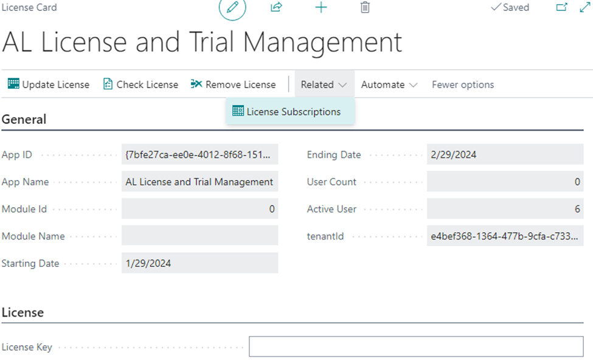
Task: Click the Saved status indicator
Action: [x=510, y=7]
